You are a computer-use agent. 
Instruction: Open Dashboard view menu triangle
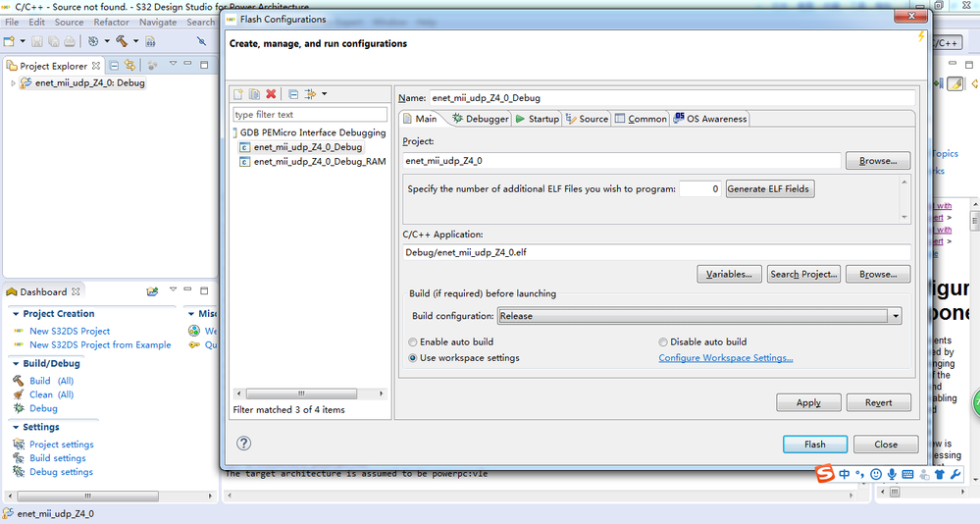[173, 290]
